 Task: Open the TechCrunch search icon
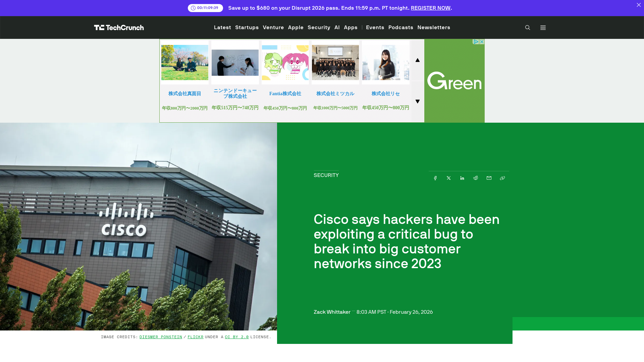click(x=527, y=27)
